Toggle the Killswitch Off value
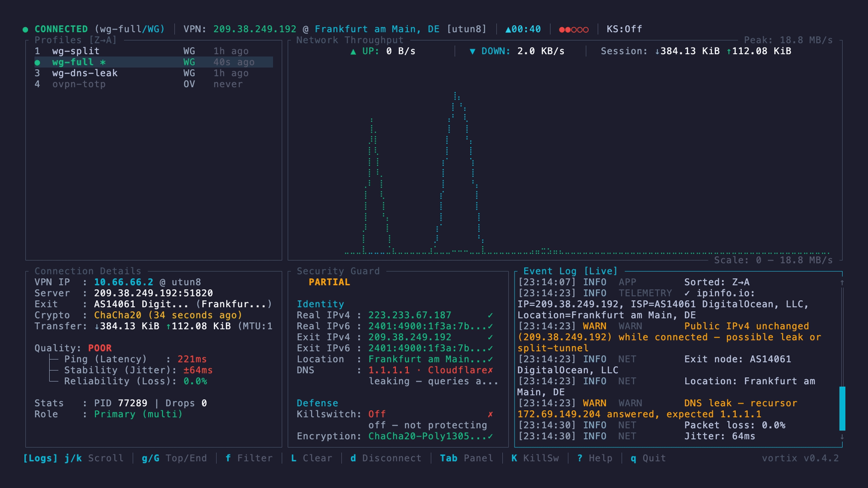This screenshot has width=868, height=488. [x=377, y=414]
